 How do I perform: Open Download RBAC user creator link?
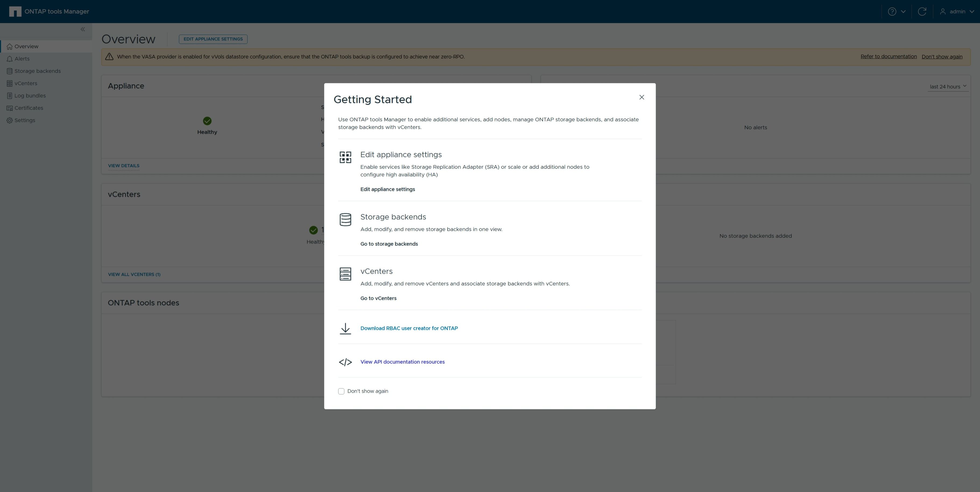(x=409, y=328)
